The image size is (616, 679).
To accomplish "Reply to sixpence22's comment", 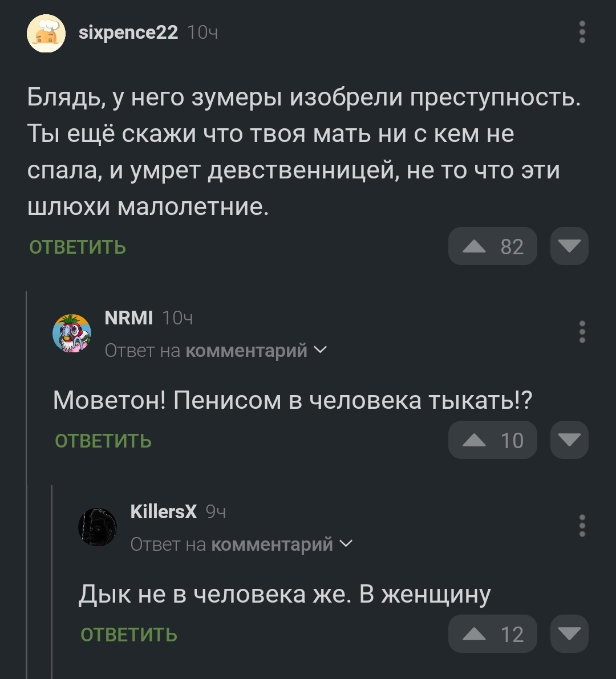I will 78,247.
